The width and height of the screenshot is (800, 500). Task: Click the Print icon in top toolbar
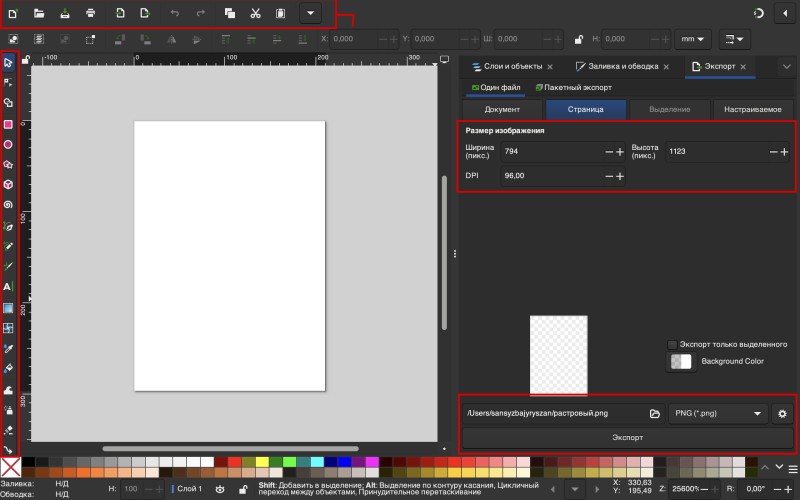tap(90, 14)
